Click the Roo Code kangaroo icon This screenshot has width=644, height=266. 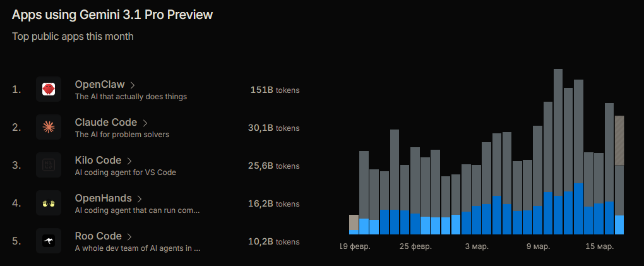(x=49, y=241)
